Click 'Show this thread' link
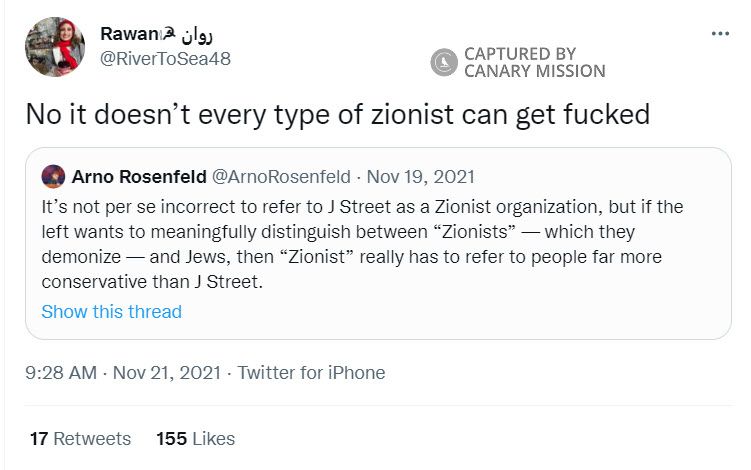 click(x=111, y=311)
